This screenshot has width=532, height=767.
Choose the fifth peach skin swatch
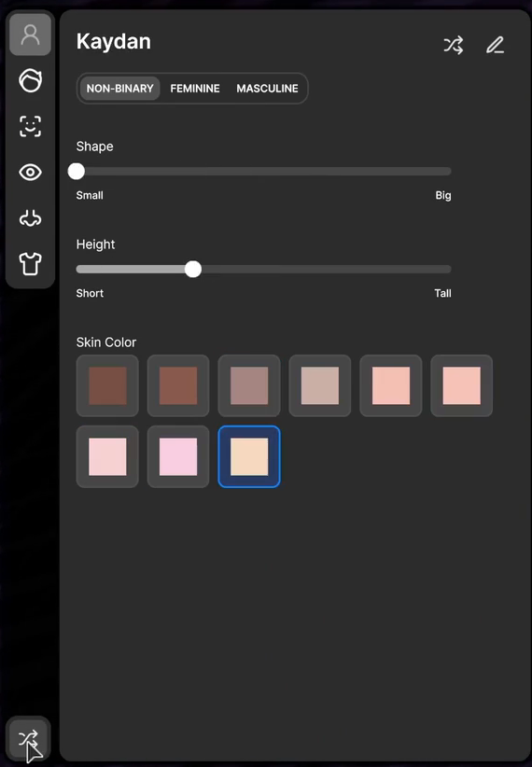pyautogui.click(x=391, y=385)
